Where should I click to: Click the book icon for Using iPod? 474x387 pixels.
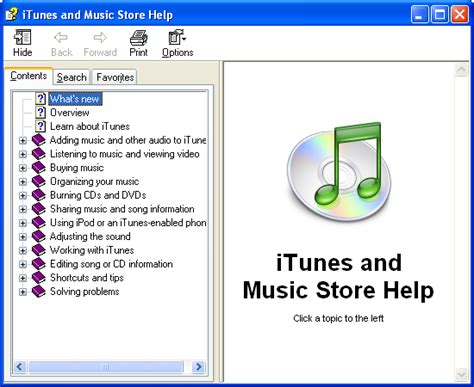click(39, 222)
